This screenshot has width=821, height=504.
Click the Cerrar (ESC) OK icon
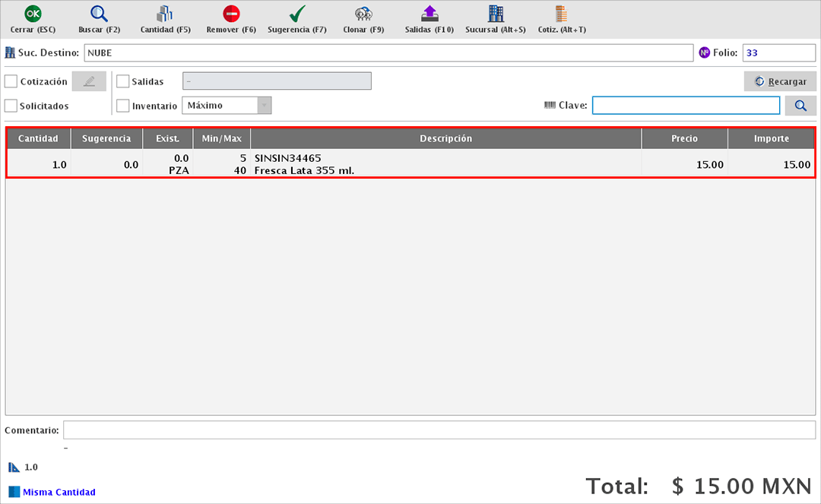point(33,14)
